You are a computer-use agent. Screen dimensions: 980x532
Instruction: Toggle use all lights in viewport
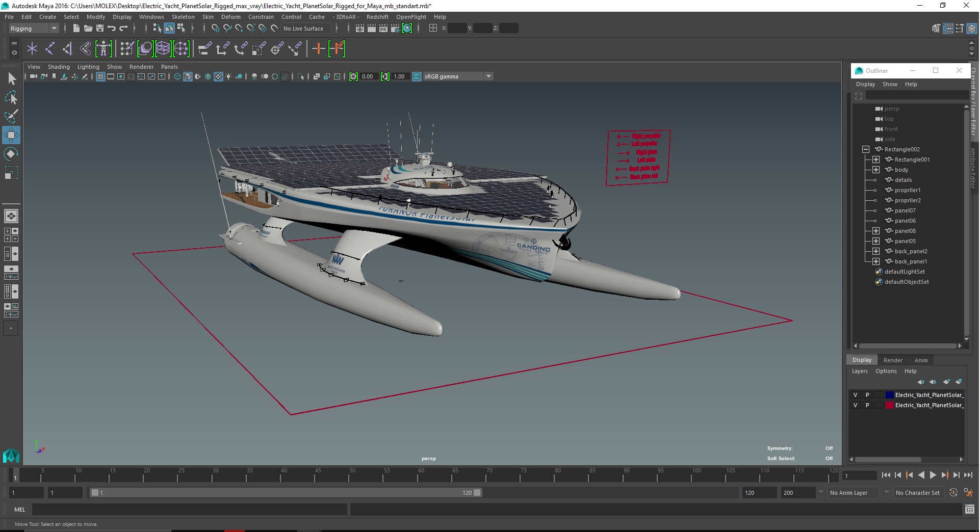228,76
